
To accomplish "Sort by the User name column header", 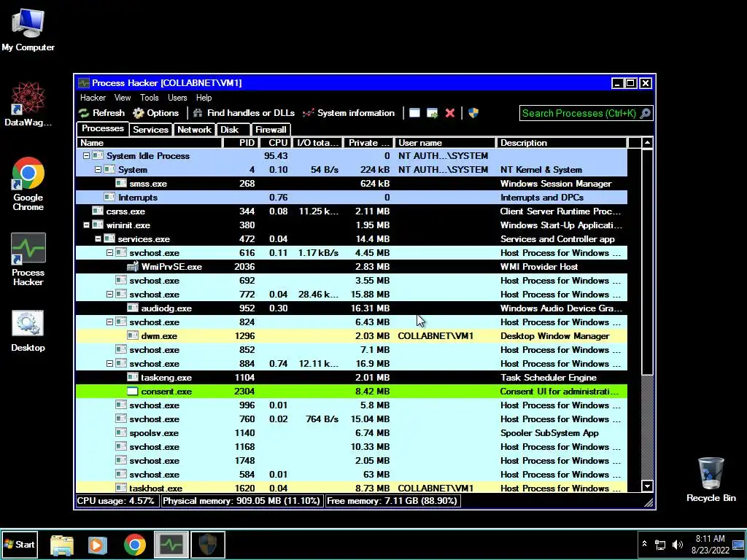I will (445, 143).
